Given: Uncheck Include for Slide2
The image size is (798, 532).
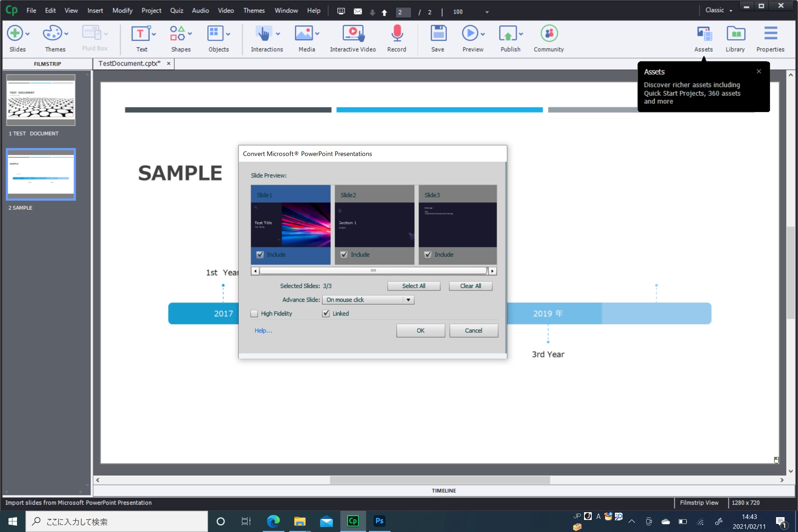Looking at the screenshot, I should point(344,255).
